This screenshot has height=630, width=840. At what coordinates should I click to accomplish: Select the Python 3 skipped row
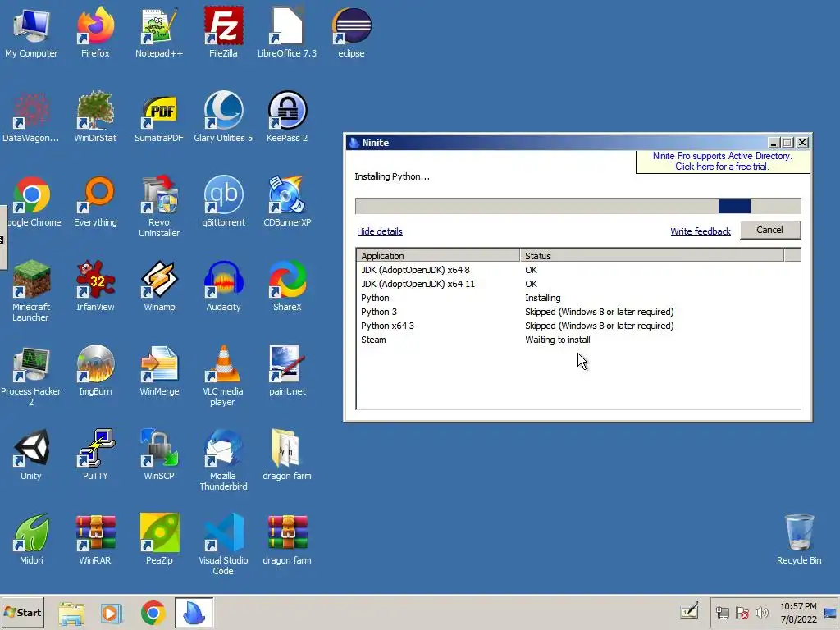coord(578,312)
